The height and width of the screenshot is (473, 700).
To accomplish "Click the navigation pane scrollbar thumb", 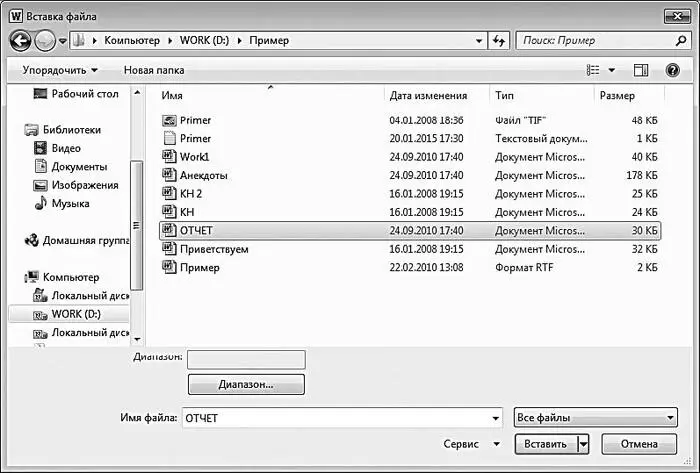I will (137, 225).
